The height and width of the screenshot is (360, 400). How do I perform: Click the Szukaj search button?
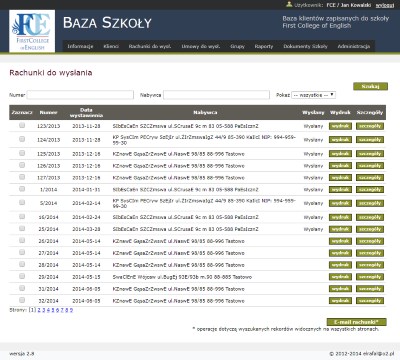(370, 86)
